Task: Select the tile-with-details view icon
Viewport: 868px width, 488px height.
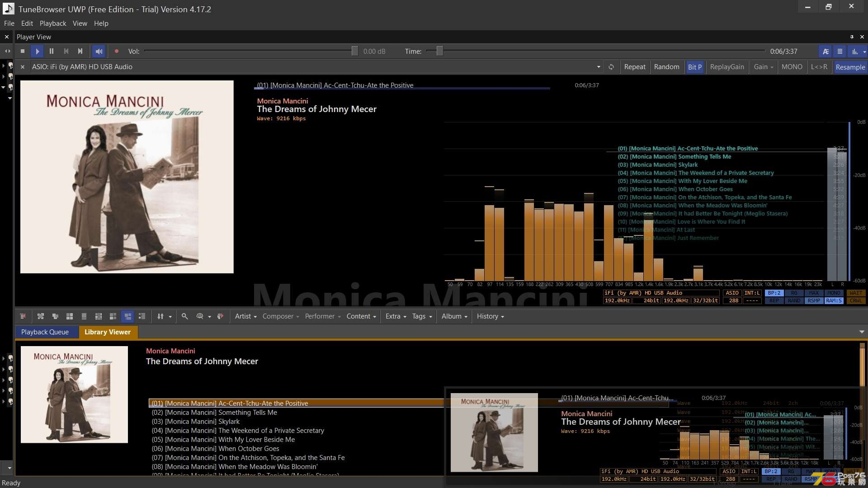Action: [113, 316]
